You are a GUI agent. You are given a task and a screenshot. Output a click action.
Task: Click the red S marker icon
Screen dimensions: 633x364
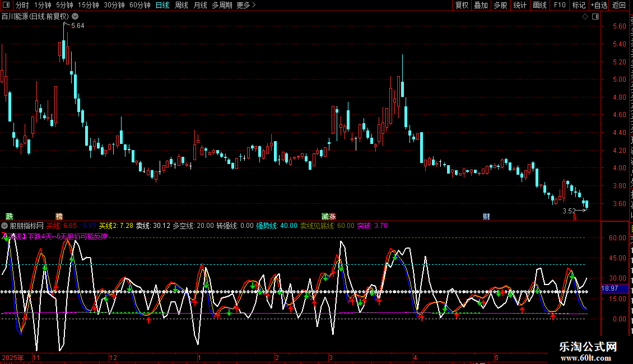[x=575, y=218]
